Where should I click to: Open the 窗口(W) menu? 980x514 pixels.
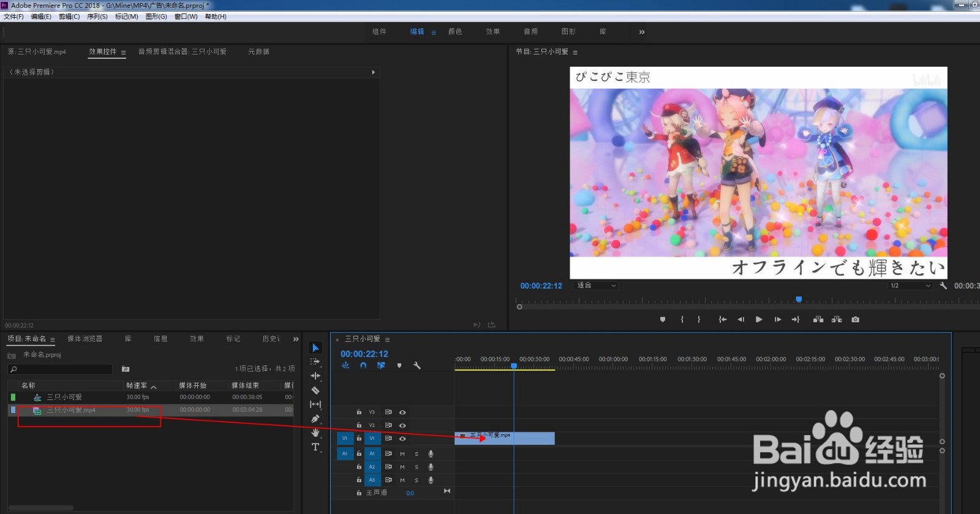point(186,17)
